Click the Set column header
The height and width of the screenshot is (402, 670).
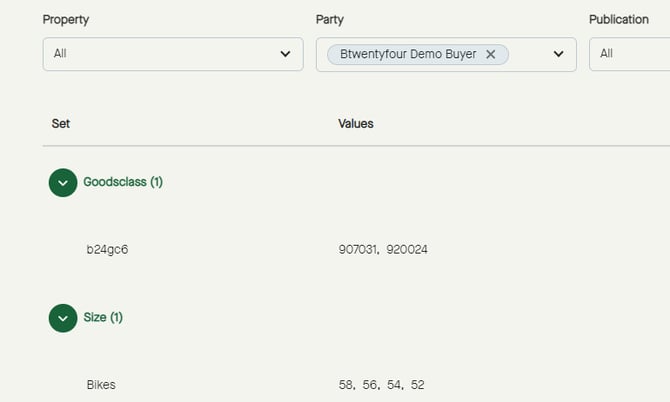coord(61,124)
